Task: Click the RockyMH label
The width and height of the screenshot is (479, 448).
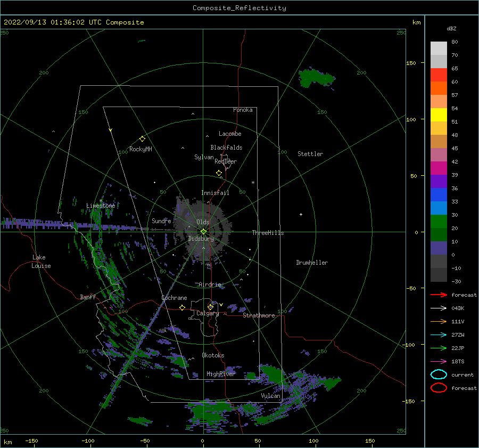Action: pyautogui.click(x=141, y=149)
